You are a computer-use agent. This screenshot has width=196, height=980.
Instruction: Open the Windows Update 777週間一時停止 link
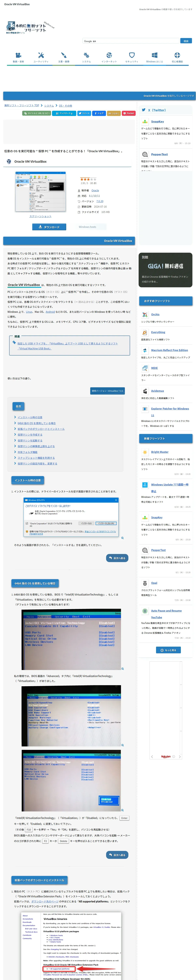(x=170, y=488)
